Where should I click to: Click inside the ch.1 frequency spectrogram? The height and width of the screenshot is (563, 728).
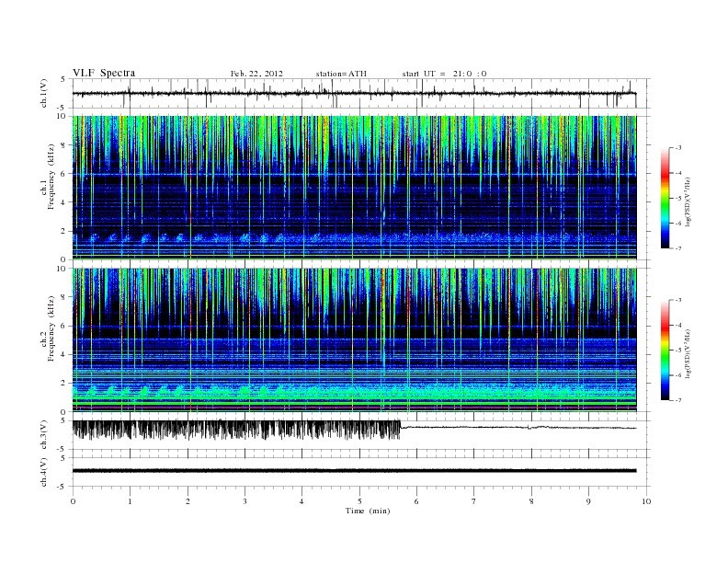[x=354, y=187]
